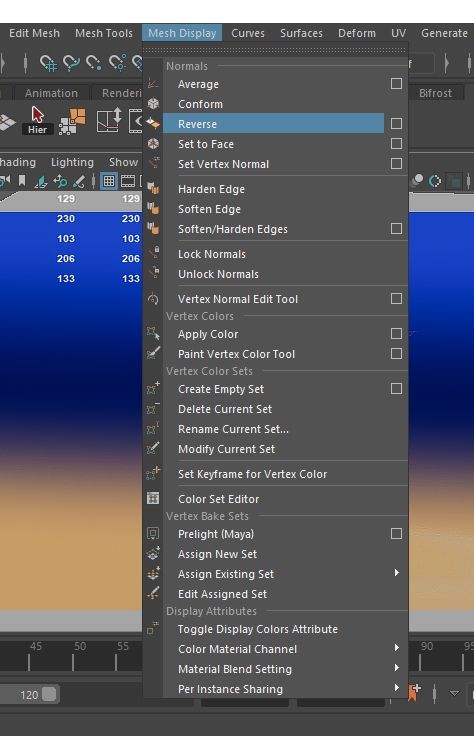Click the orange bookmark icon near the timeline
474x736 pixels.
pyautogui.click(x=414, y=692)
